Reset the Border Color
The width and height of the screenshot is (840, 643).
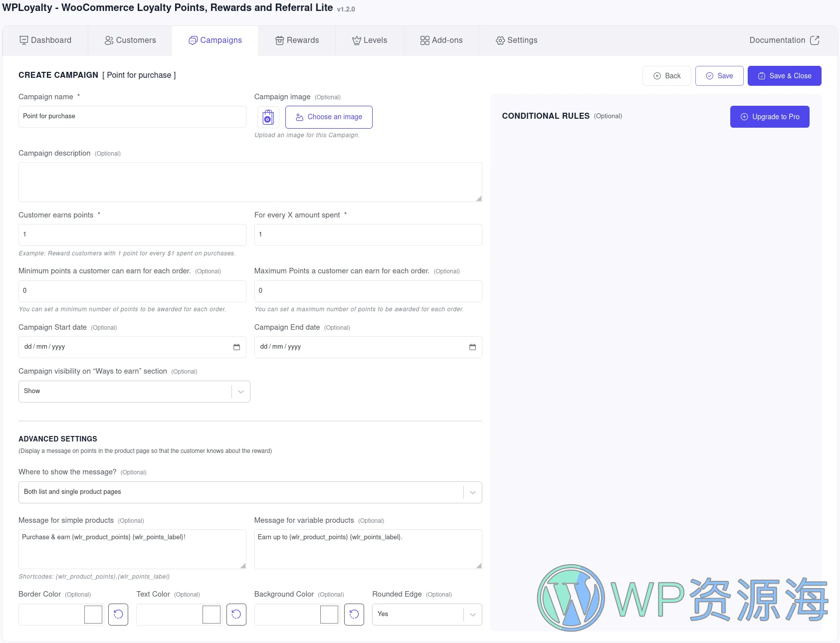click(118, 615)
